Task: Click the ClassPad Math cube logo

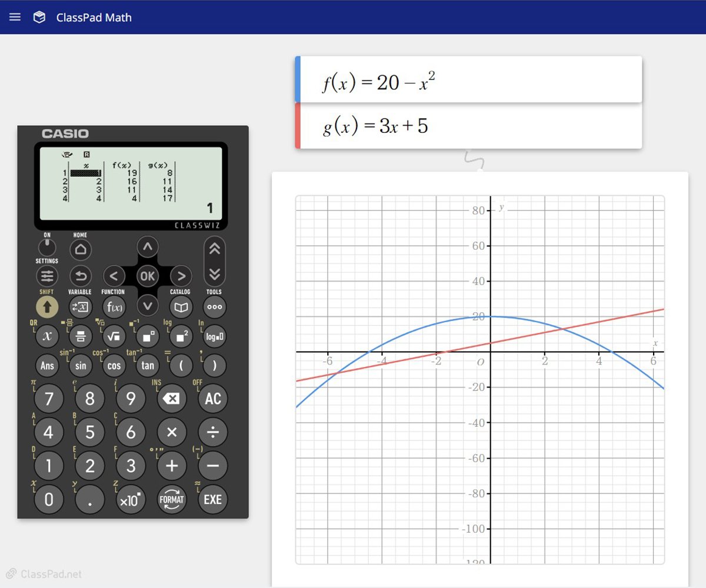Action: [39, 17]
